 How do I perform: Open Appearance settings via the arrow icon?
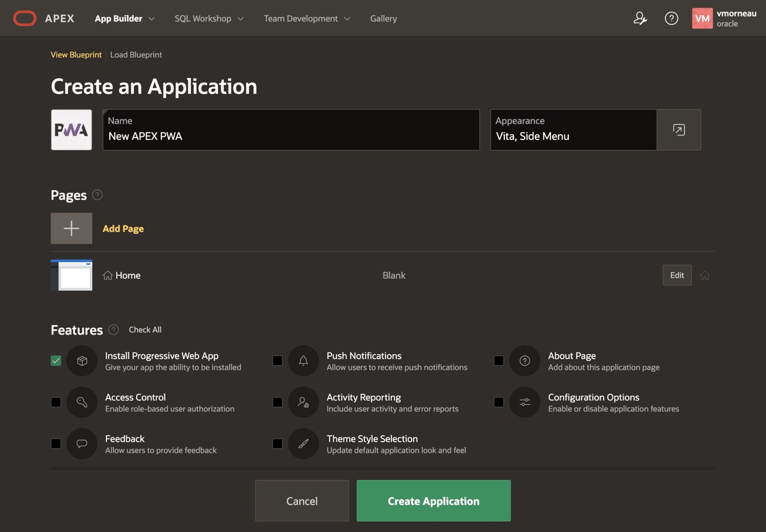coord(679,129)
